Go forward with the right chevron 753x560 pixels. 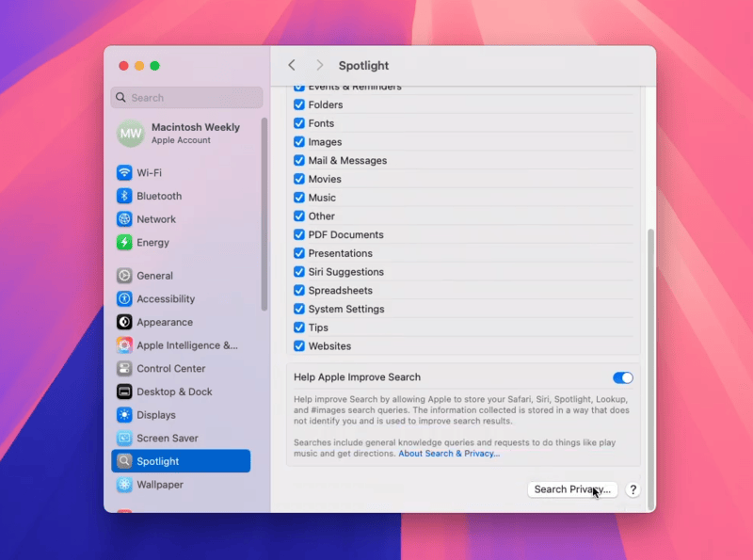(319, 65)
